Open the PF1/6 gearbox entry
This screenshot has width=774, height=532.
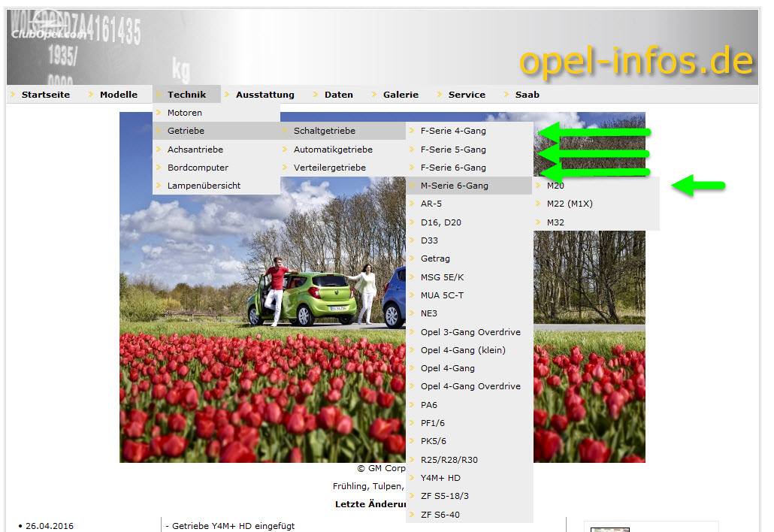pyautogui.click(x=470, y=423)
